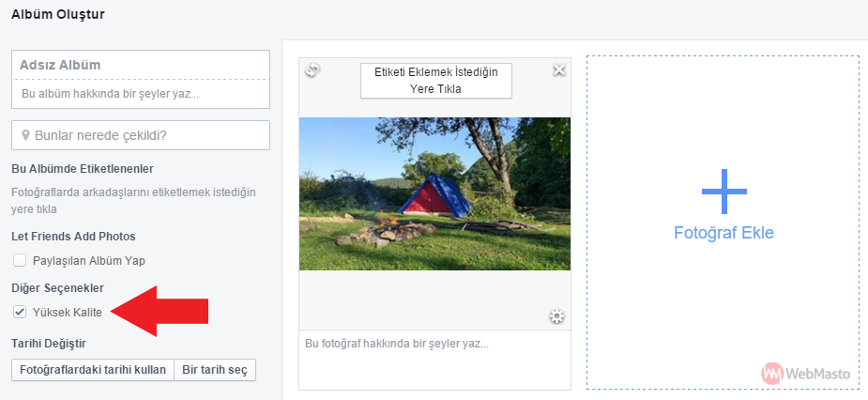Click the Fotoğraf Ekle link text
868x400 pixels.
point(723,233)
